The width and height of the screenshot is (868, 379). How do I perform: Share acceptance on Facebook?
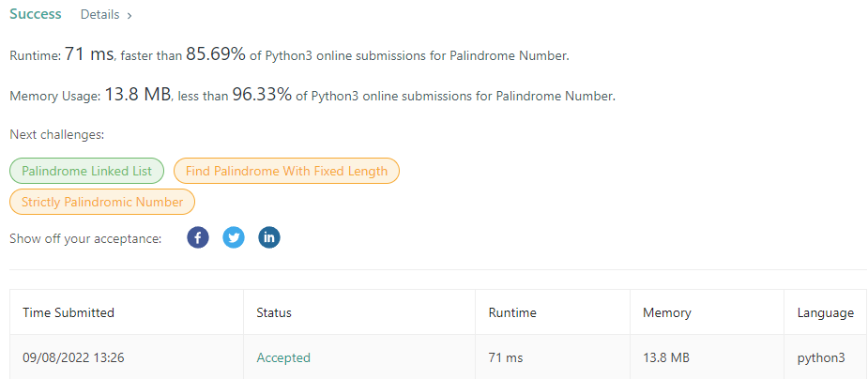[197, 237]
